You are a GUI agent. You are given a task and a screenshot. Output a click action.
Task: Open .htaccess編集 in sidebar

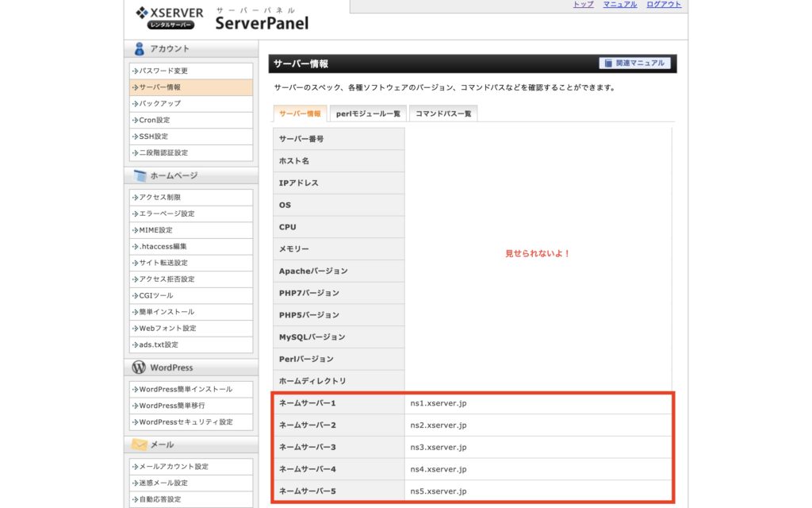pos(191,246)
